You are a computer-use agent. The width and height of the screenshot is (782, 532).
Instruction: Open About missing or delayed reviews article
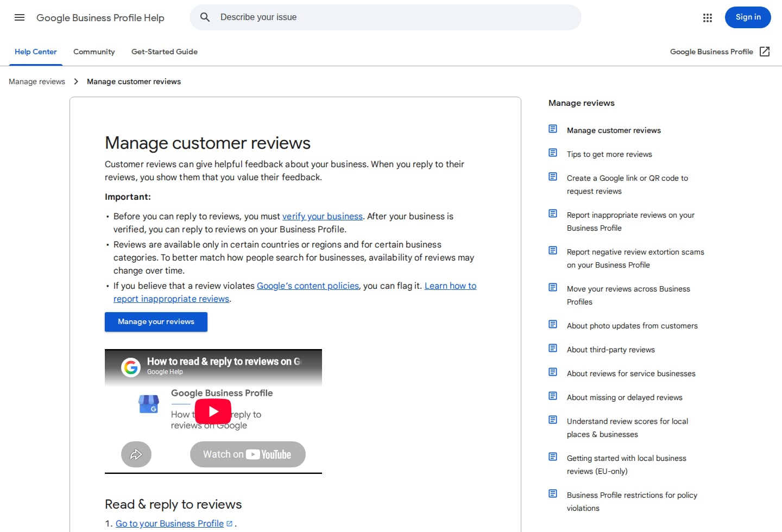625,397
